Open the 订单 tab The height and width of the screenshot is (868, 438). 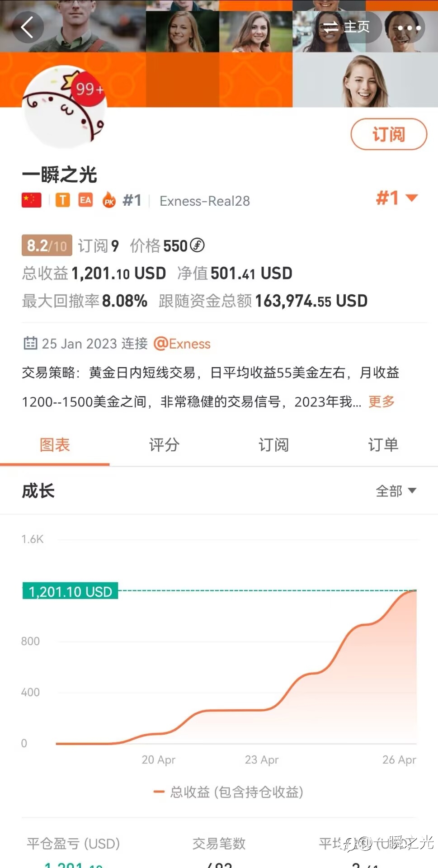(383, 445)
